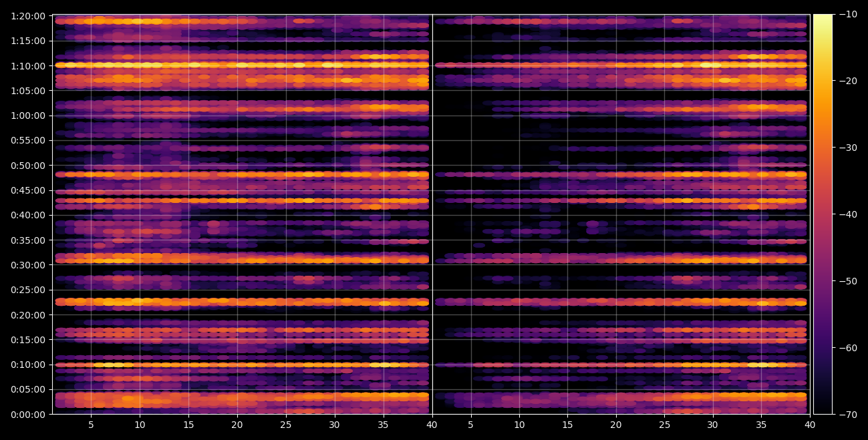Select the x-axis label 15 under the left heatmap
Viewport: 868px width, 440px height.
(x=188, y=425)
